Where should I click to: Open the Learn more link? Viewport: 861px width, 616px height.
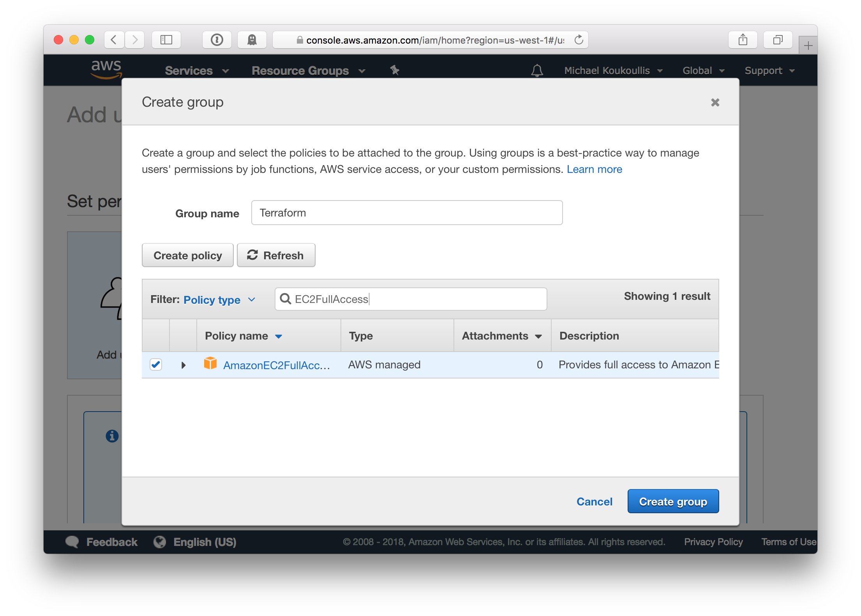595,169
